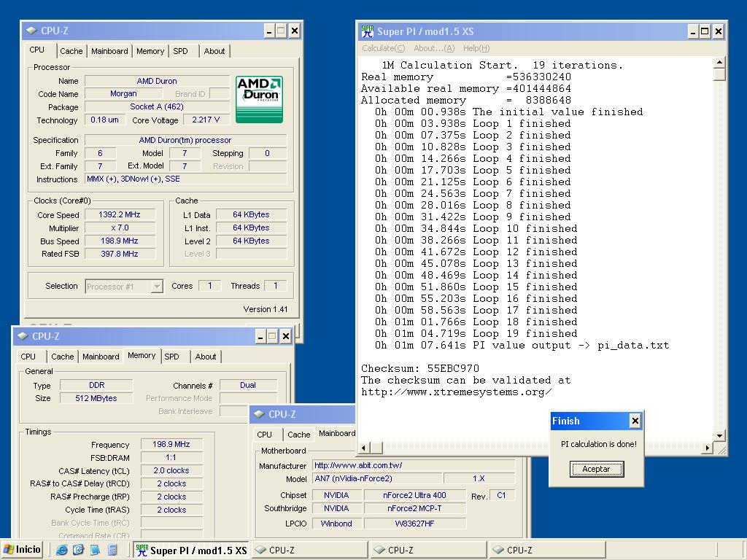Close the CPU-Z Memory window
Screen dimensions: 747x560
285,337
